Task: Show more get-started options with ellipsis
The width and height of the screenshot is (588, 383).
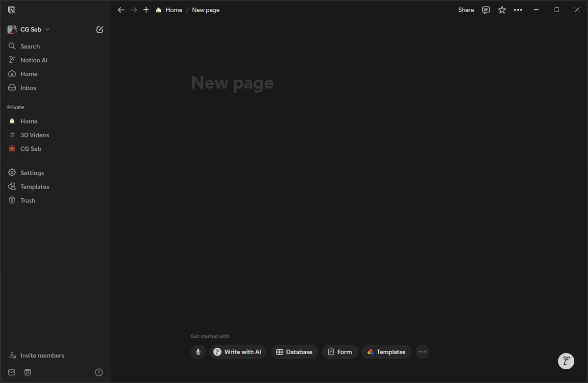Action: [x=422, y=352]
